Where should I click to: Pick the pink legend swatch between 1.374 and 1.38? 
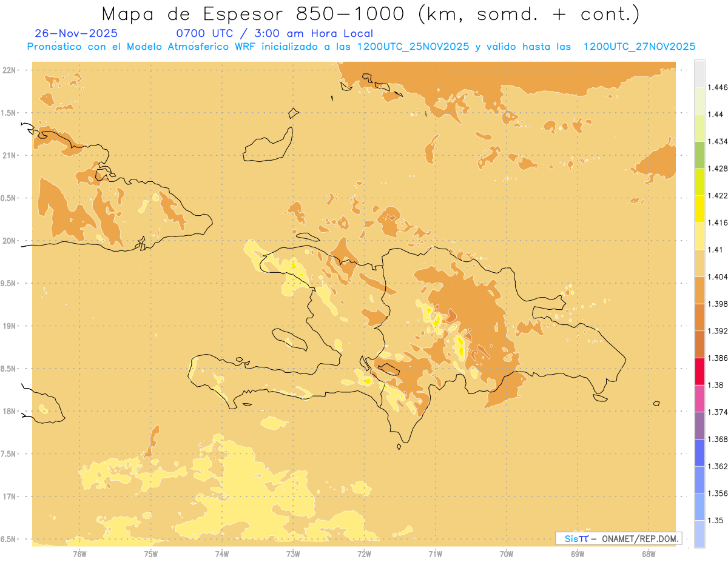coord(699,398)
